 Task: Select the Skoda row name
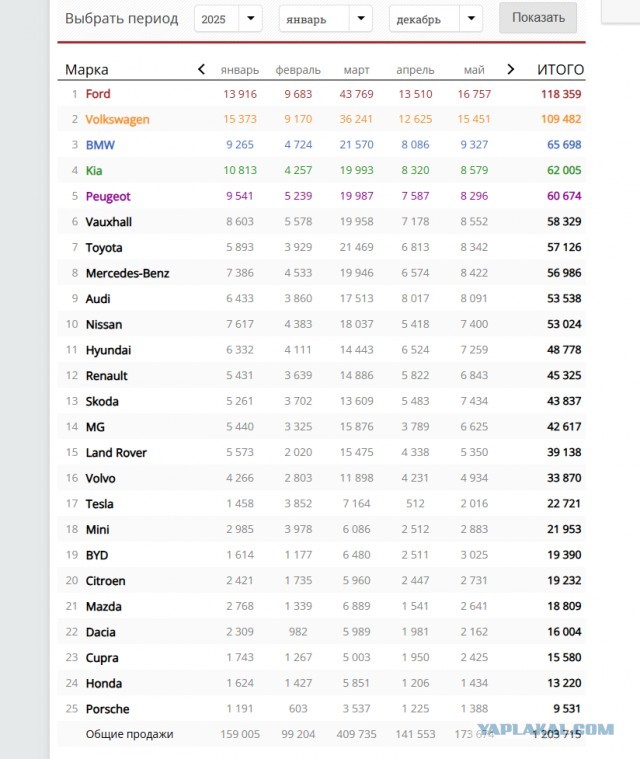tap(102, 402)
